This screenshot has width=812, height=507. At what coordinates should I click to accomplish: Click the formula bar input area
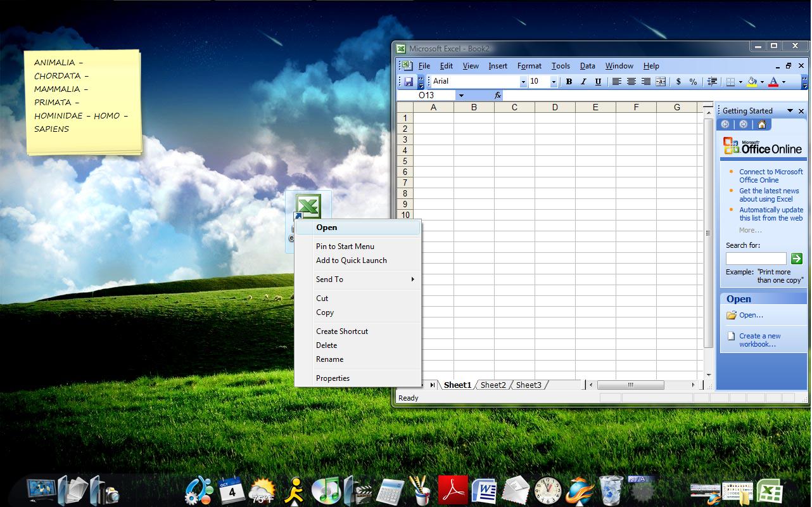click(656, 96)
